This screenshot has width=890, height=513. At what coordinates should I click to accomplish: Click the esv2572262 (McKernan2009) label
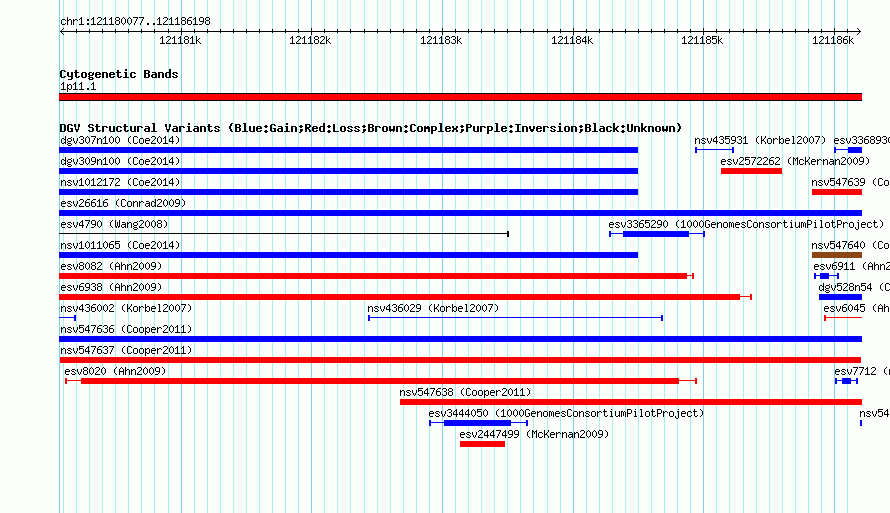click(x=795, y=161)
